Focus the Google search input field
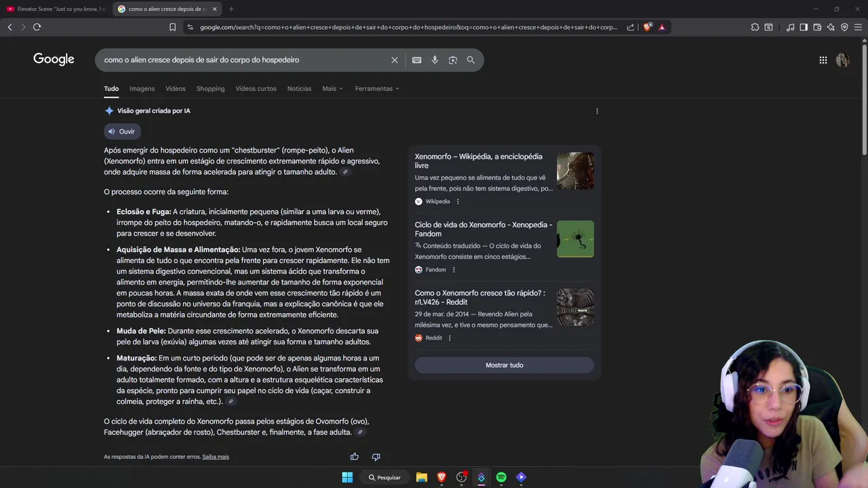 coord(244,60)
